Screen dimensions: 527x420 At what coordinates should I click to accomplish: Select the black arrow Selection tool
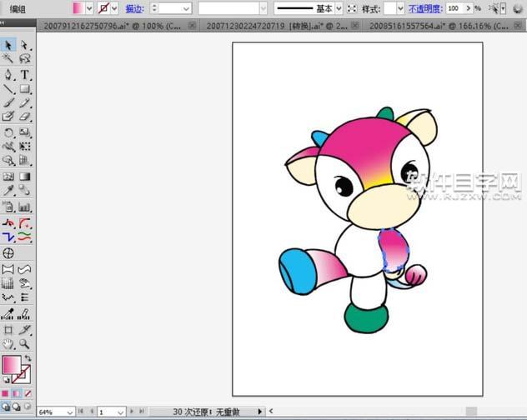pos(8,45)
